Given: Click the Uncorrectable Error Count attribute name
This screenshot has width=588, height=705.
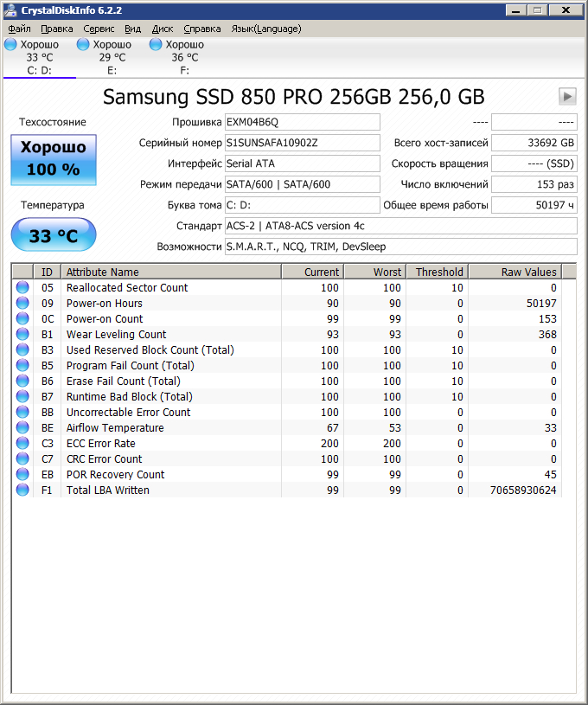Looking at the screenshot, I should pyautogui.click(x=129, y=413).
